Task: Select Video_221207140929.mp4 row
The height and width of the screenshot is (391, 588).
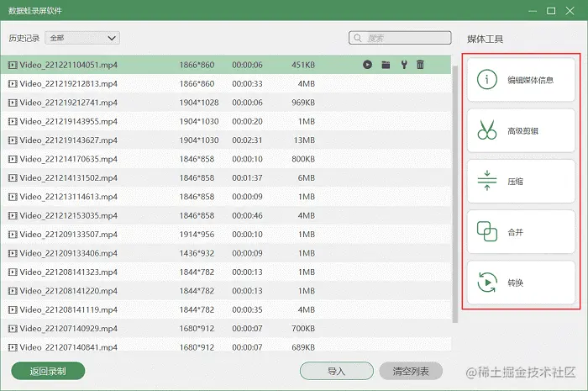Action: coord(226,329)
